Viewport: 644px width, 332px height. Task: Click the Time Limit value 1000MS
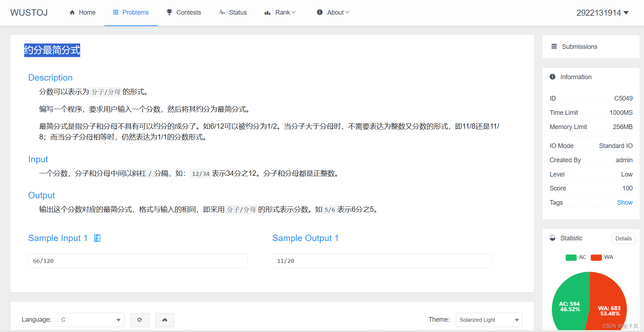pos(621,113)
